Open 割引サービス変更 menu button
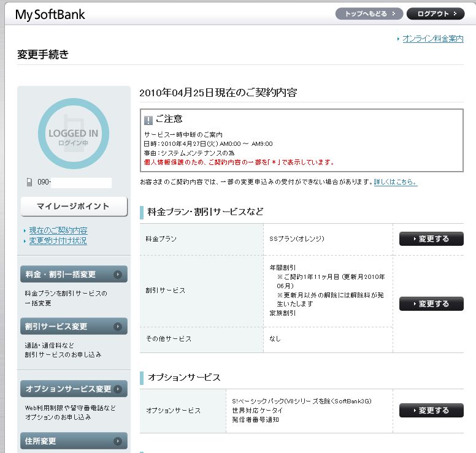The width and height of the screenshot is (476, 453). (74, 326)
